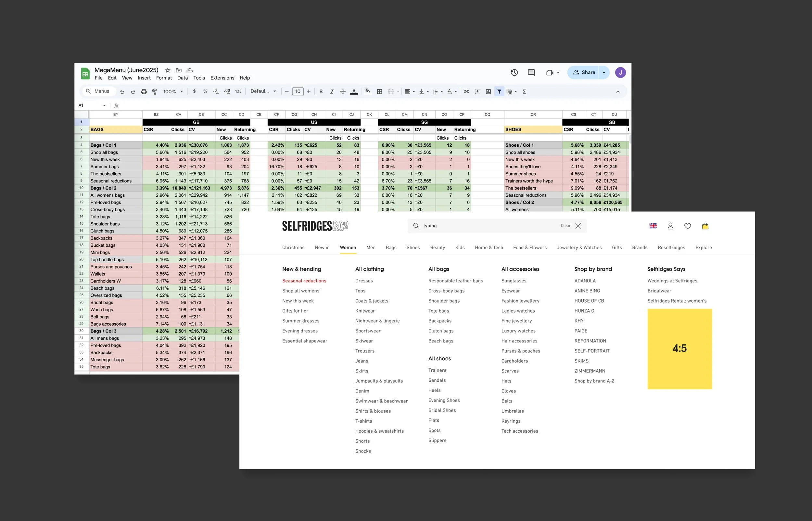Click the Seasonal reductions link
The image size is (812, 521).
pyautogui.click(x=304, y=281)
